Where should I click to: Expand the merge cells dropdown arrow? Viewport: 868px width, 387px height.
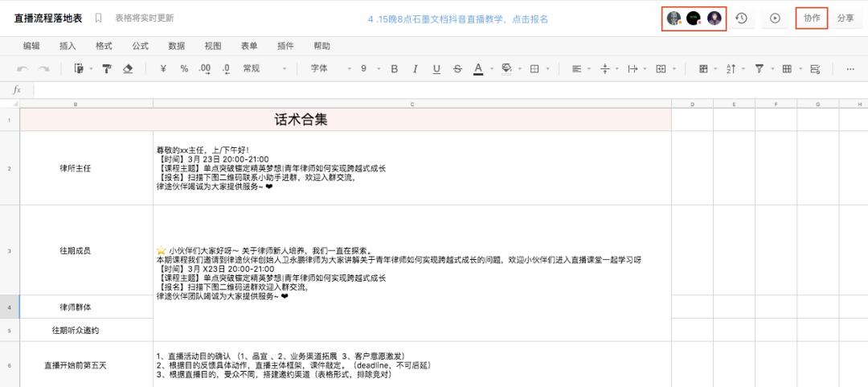coord(674,68)
